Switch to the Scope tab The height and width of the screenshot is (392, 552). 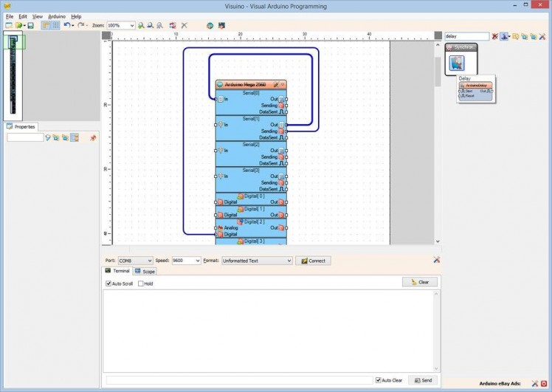pyautogui.click(x=145, y=272)
